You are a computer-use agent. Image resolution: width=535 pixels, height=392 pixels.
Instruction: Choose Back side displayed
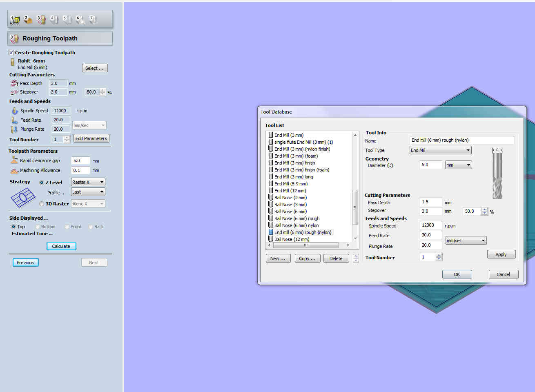(x=91, y=227)
